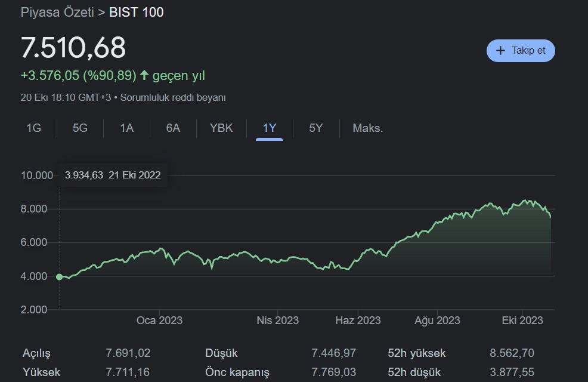
Task: Click the Önc kapanış value 7.769,03
Action: click(334, 372)
